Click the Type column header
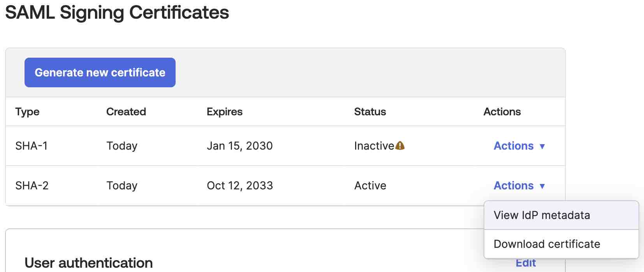Viewport: 644px width, 272px height. [27, 112]
